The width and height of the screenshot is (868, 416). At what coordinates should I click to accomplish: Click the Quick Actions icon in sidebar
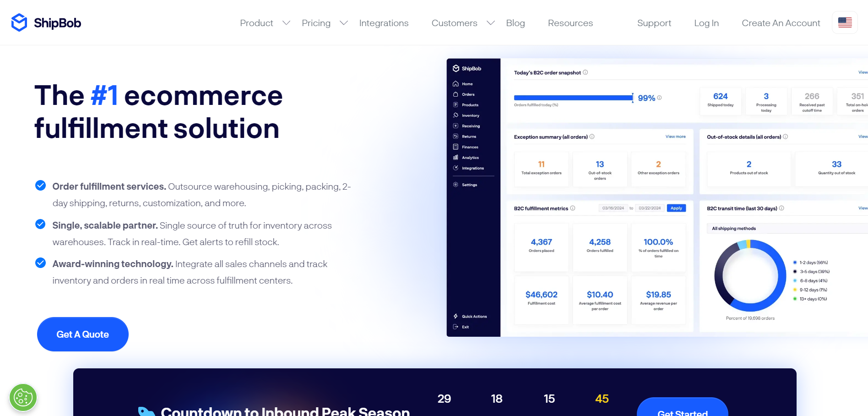(x=456, y=316)
